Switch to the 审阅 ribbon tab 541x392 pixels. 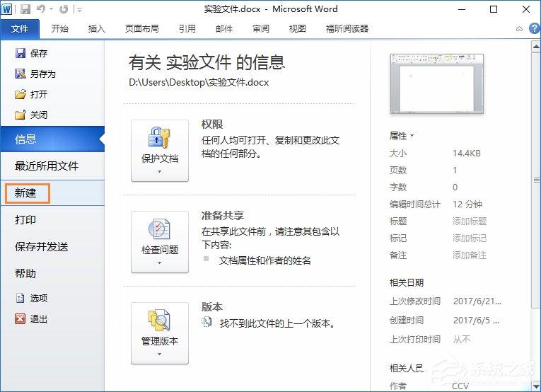point(261,28)
